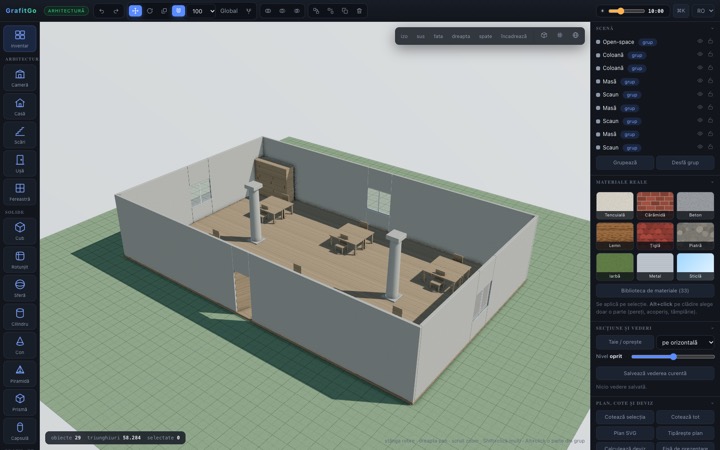Toggle visibility of Open-space group
Viewport: 720px width, 450px height.
[x=700, y=41]
